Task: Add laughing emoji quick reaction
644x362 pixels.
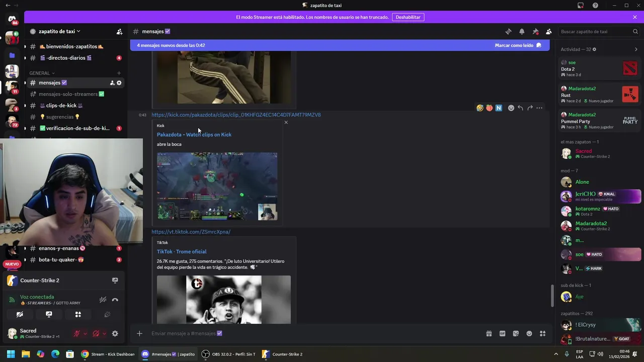Action: (x=479, y=108)
